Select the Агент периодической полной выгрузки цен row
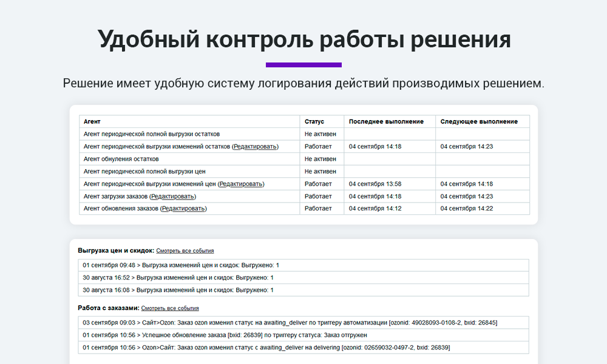 [x=143, y=172]
